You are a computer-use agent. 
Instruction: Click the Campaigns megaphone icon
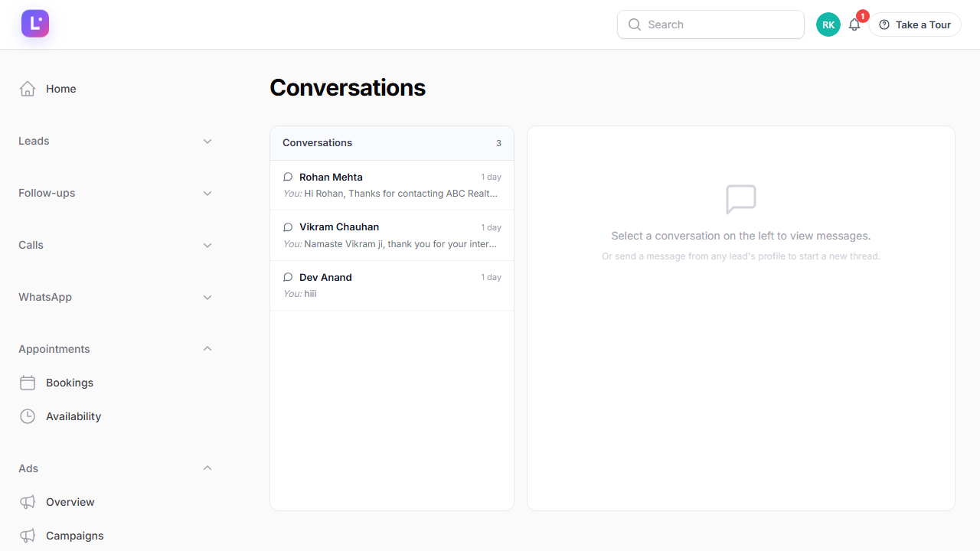28,536
